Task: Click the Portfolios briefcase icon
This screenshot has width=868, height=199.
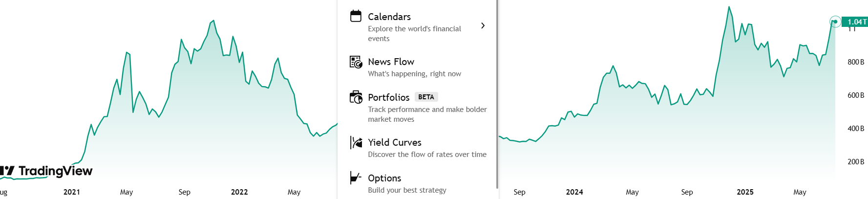Action: (x=356, y=97)
